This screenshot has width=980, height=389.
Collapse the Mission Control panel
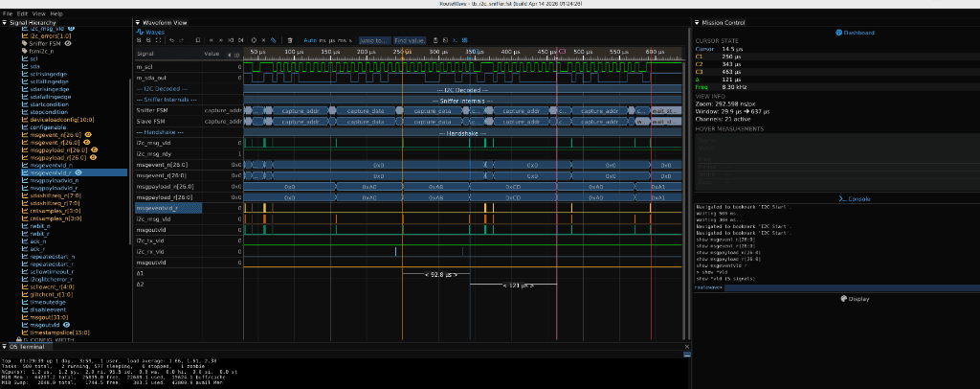(698, 22)
